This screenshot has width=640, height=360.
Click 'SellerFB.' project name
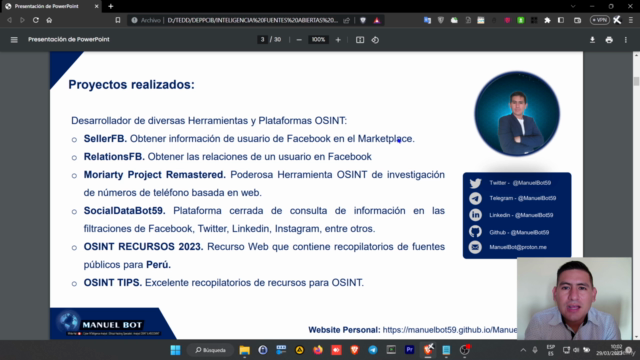[105, 139]
